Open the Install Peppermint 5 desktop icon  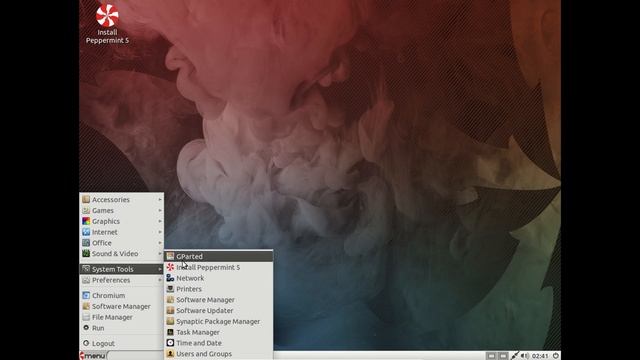tap(107, 24)
